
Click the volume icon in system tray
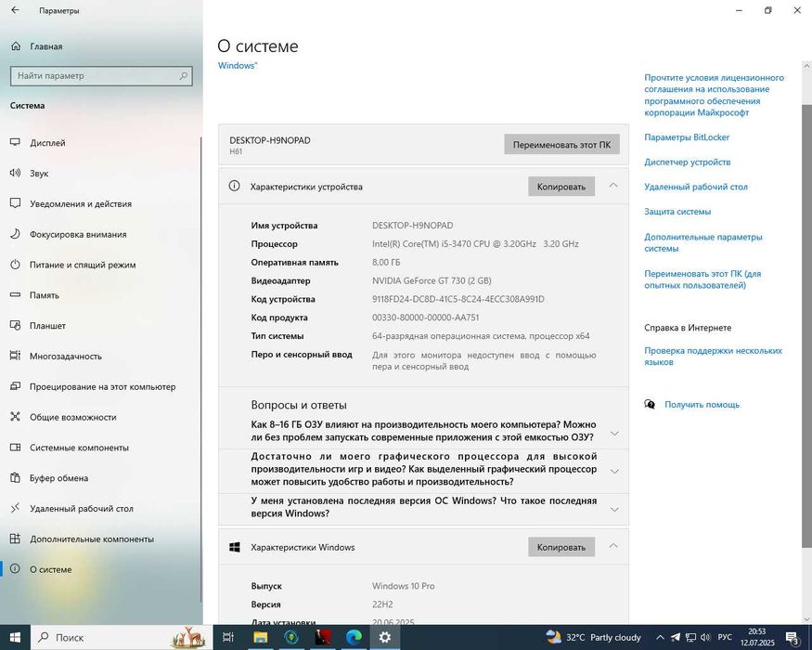(x=705, y=637)
